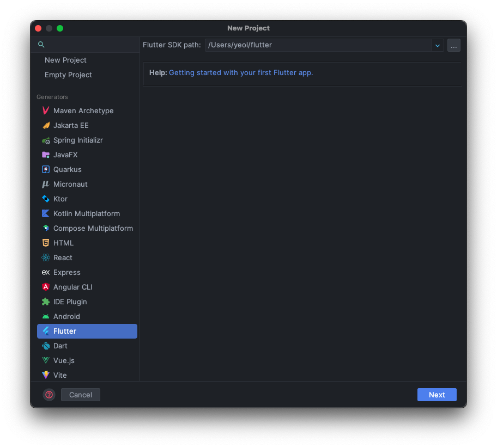
Task: Click the Angular CLI shield icon
Action: (46, 287)
